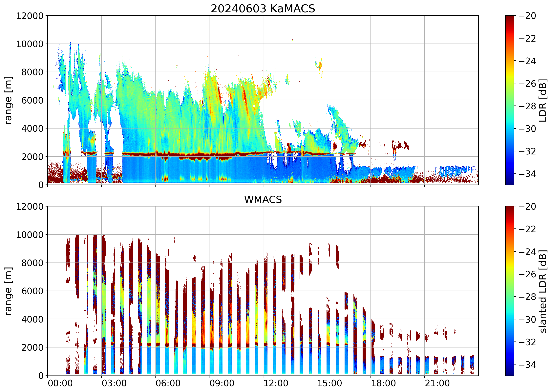Click the 21:00 time tick label
Screen dimensions: 552x392
click(x=437, y=383)
